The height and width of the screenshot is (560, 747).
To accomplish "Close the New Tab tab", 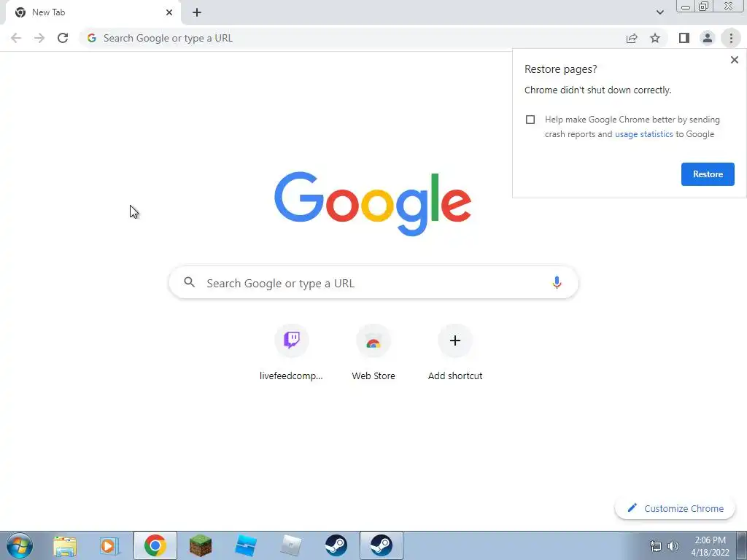I will click(169, 12).
